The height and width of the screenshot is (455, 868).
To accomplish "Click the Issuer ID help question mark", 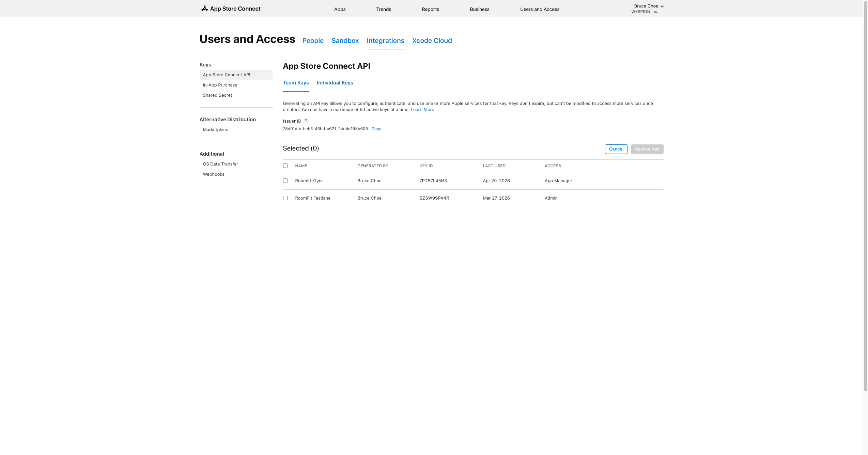I will (x=306, y=121).
